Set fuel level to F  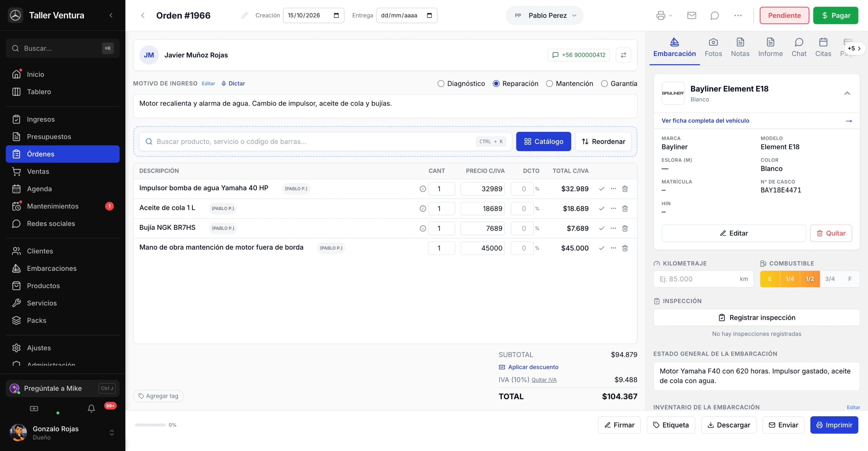[850, 279]
